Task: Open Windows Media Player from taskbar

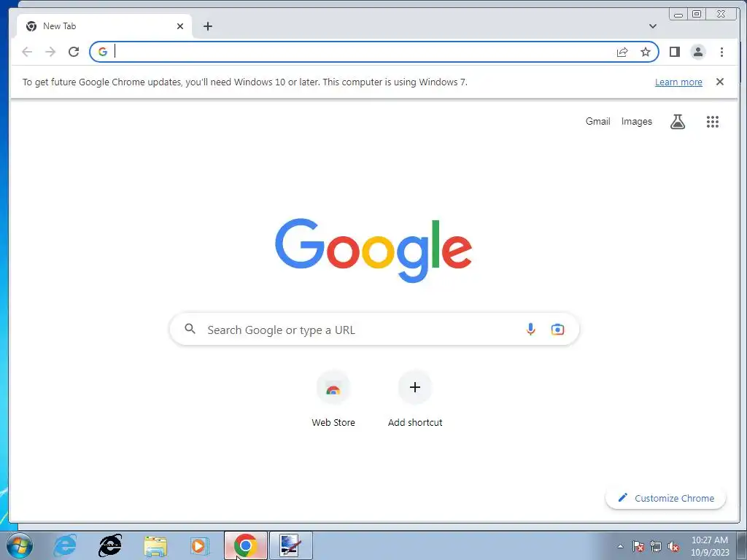Action: coord(200,545)
